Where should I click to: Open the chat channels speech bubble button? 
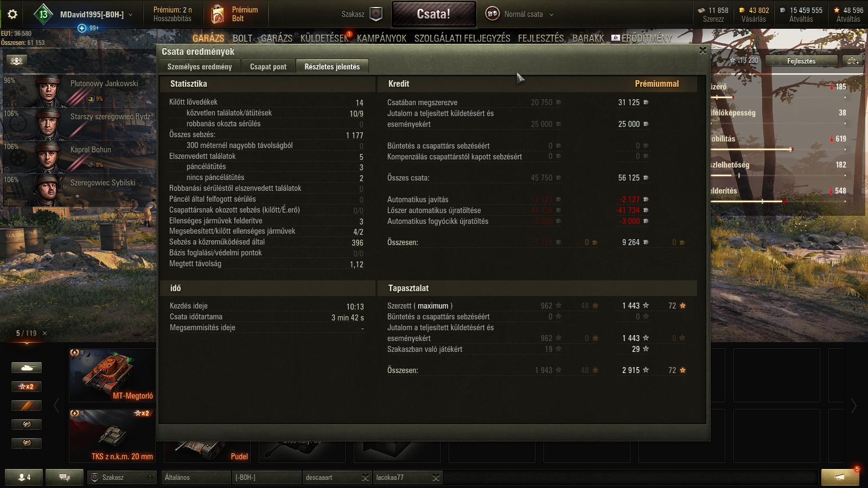(65, 477)
